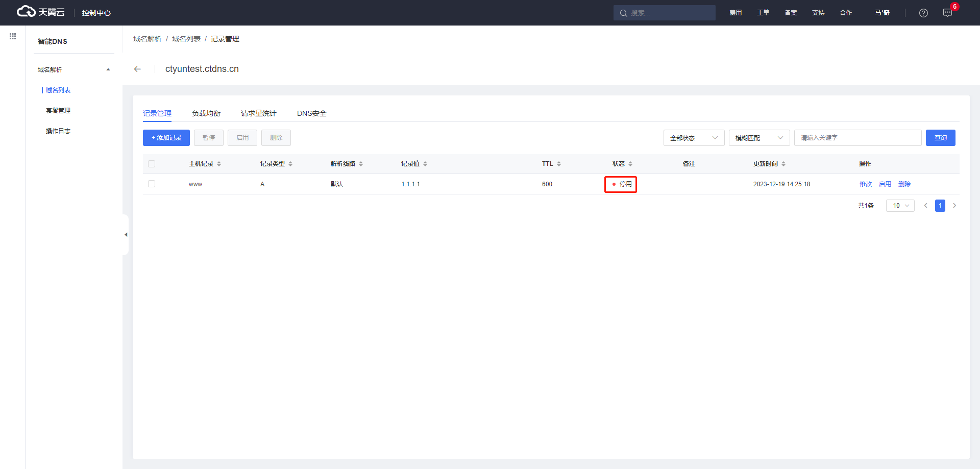980x469 pixels.
Task: Sort by 解析线路 column sort icon
Action: (x=361, y=164)
